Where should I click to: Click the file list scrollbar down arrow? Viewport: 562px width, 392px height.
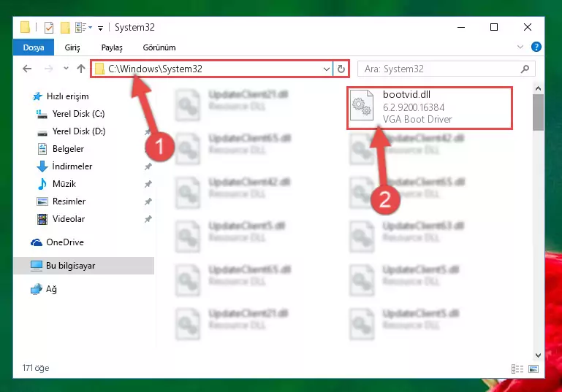[x=538, y=355]
